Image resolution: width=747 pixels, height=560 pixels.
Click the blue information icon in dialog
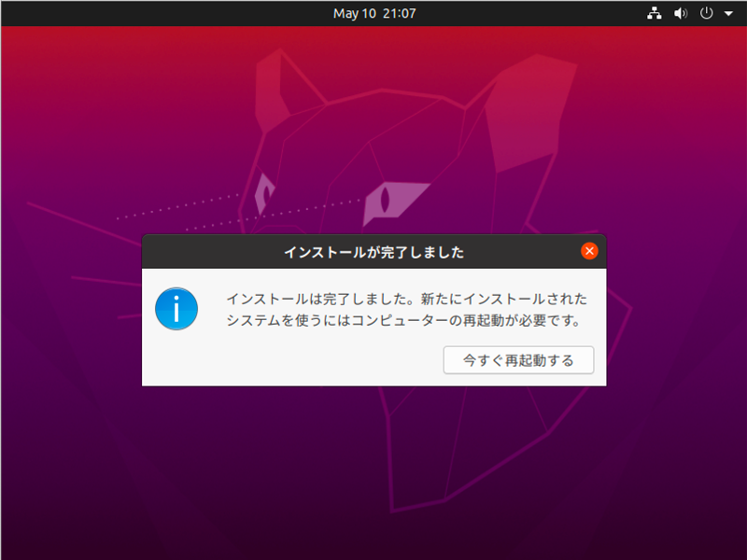[x=176, y=309]
